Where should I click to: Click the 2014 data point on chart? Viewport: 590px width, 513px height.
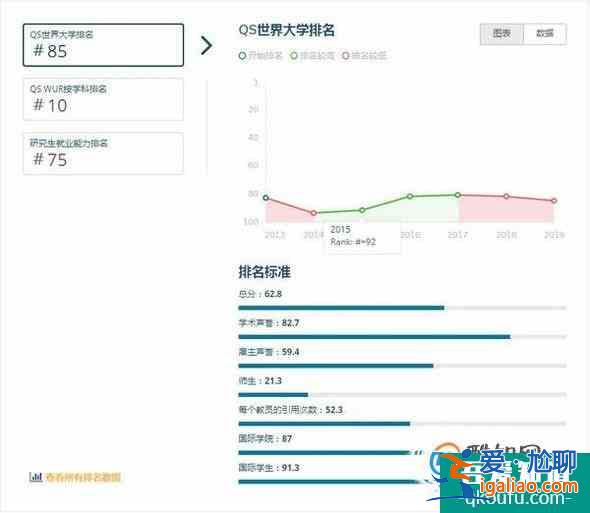(x=314, y=213)
